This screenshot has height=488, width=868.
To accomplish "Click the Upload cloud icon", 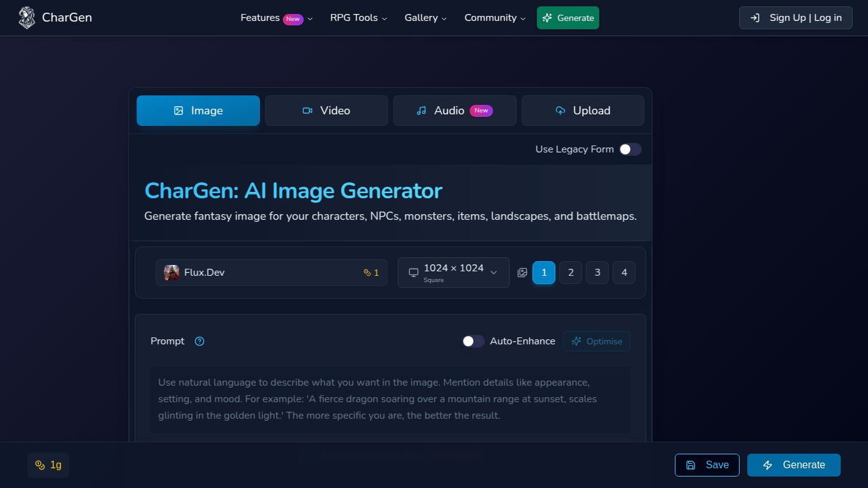I will (x=560, y=110).
